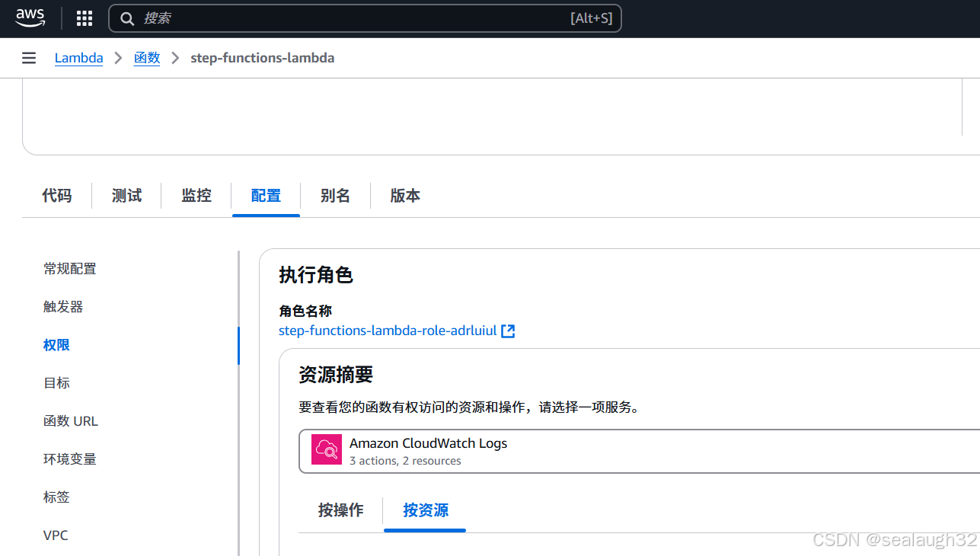This screenshot has width=980, height=556.
Task: Switch to the 测试 tab
Action: 126,196
